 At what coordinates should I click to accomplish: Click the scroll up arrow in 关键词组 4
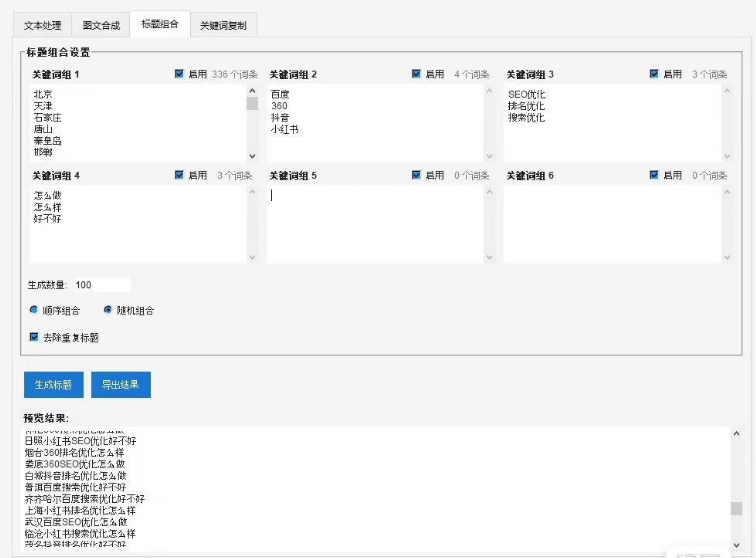tap(252, 192)
